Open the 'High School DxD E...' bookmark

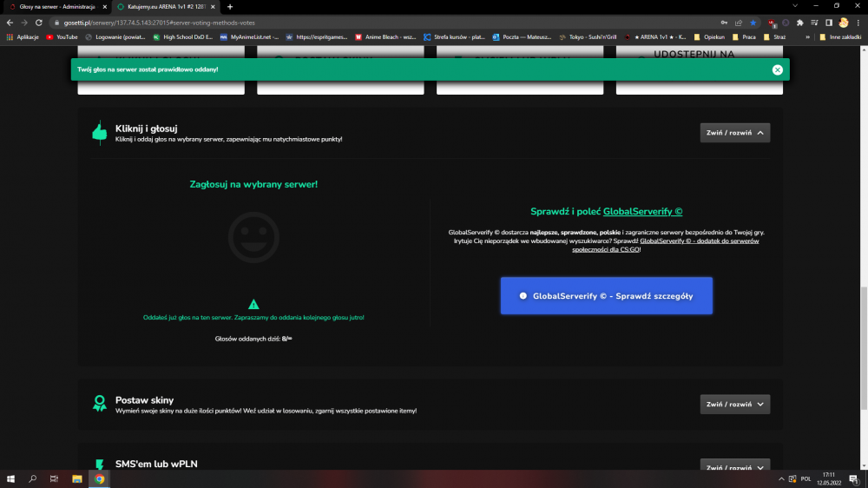182,37
